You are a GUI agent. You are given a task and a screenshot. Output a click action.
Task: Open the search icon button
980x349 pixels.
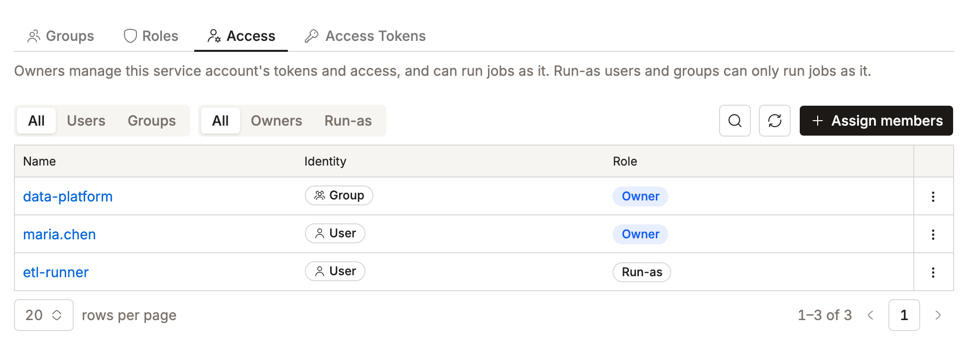[x=735, y=121]
